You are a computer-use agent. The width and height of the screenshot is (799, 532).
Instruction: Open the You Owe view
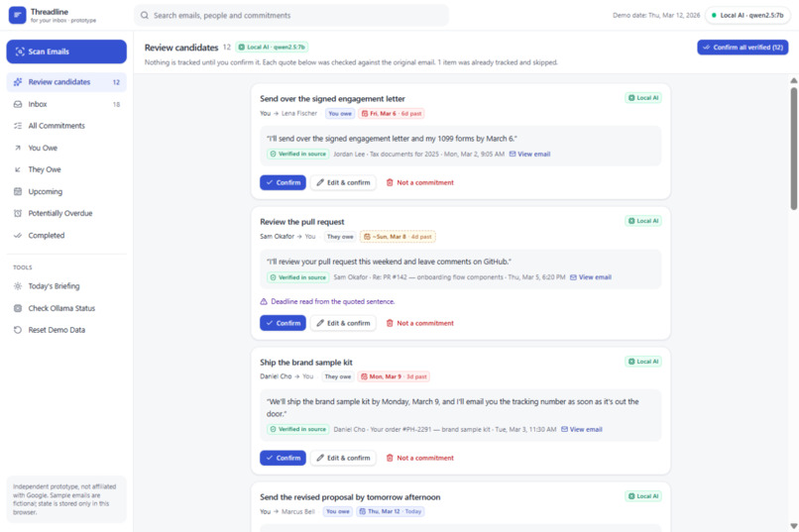point(66,148)
